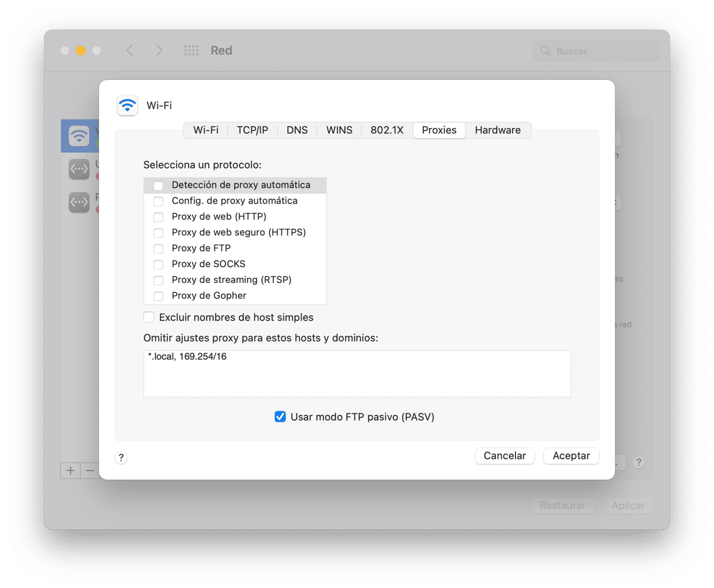
Task: Toggle Excluir nombres de host simples
Action: point(149,317)
